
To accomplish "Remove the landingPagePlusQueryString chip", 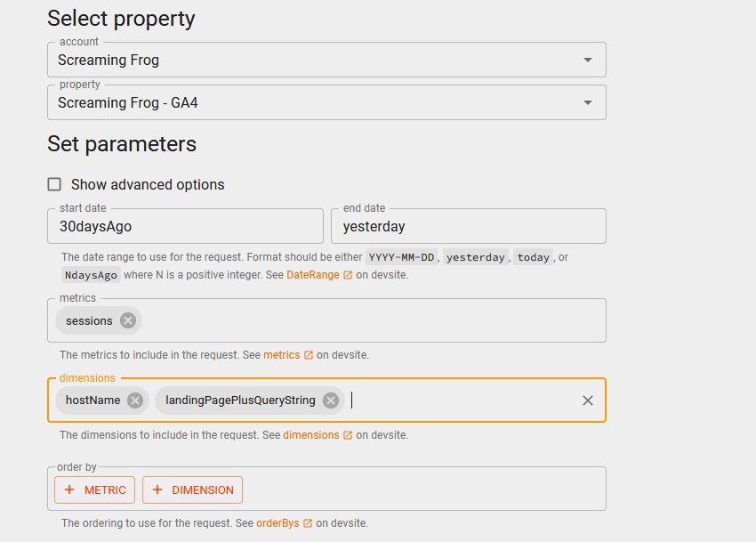I will [331, 400].
